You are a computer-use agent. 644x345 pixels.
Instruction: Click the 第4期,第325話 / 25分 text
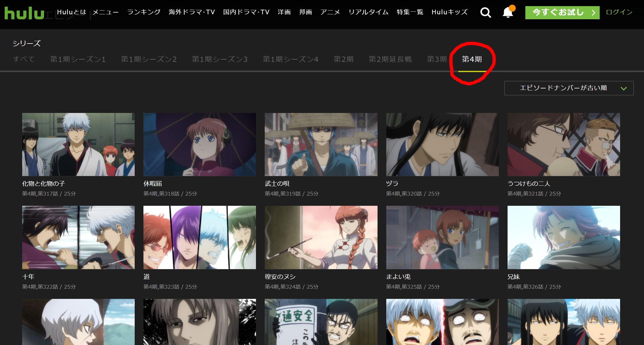[413, 287]
